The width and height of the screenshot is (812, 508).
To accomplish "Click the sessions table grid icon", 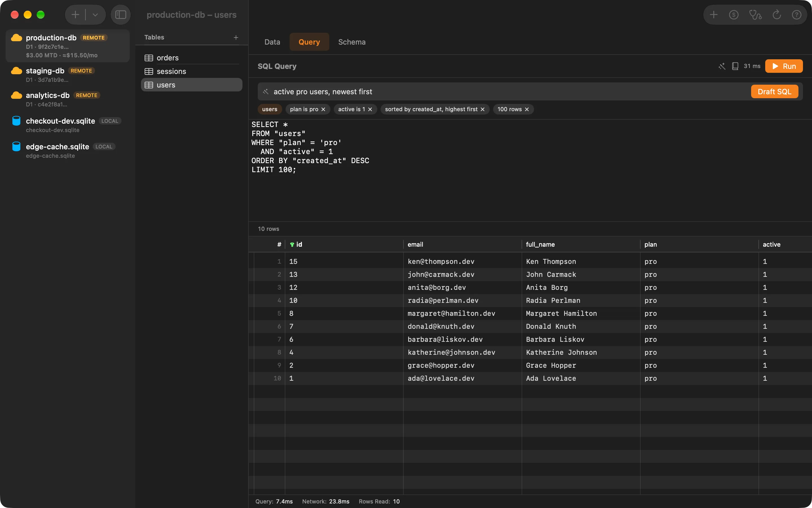I will 149,72.
